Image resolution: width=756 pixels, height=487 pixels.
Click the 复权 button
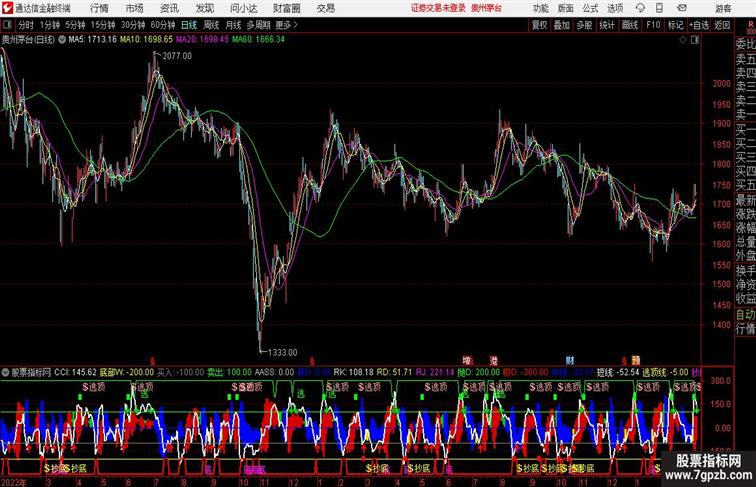click(x=539, y=25)
